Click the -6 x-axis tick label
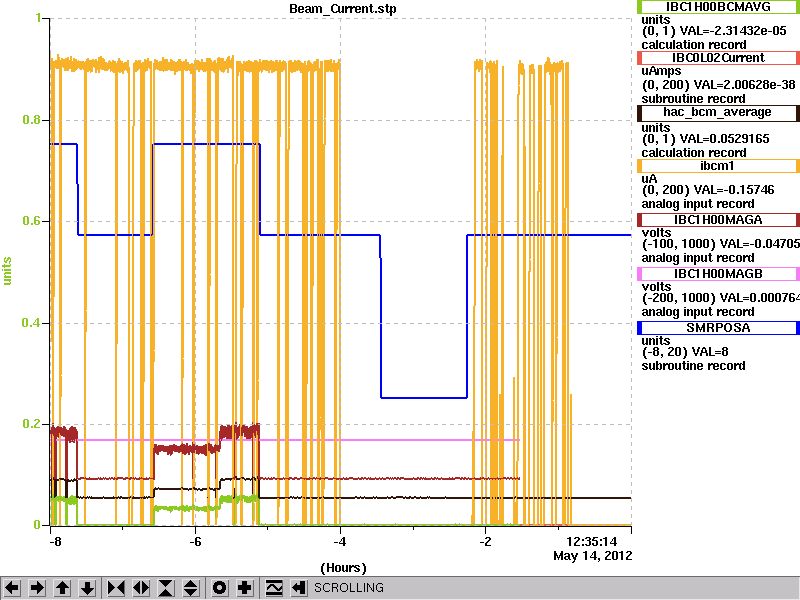Image resolution: width=800 pixels, height=600 pixels. coord(195,542)
